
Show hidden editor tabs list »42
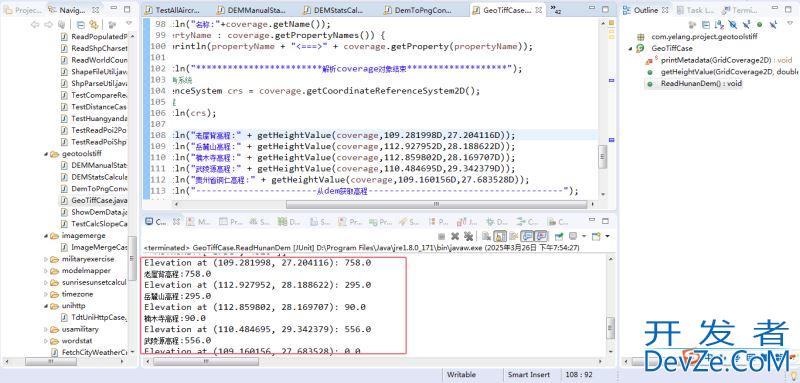556,9
